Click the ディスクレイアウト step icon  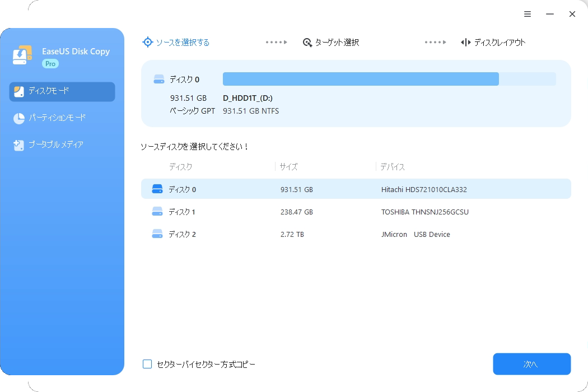[x=465, y=43]
